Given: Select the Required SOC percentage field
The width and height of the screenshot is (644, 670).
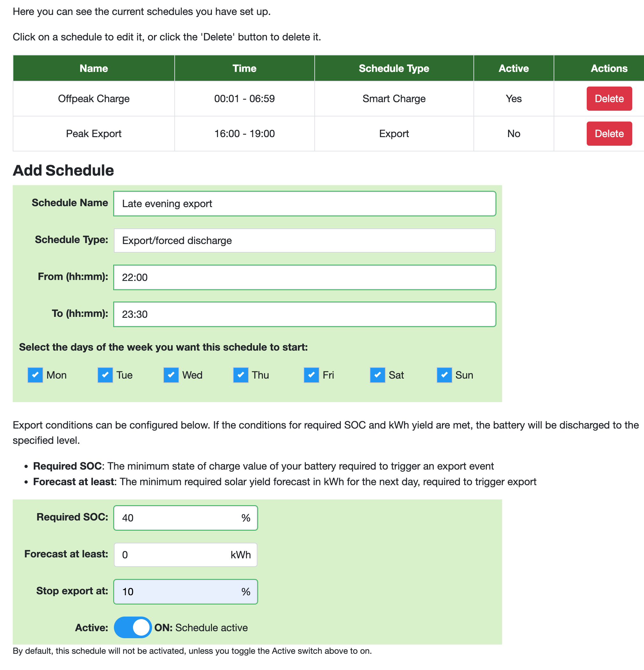Looking at the screenshot, I should click(x=185, y=518).
